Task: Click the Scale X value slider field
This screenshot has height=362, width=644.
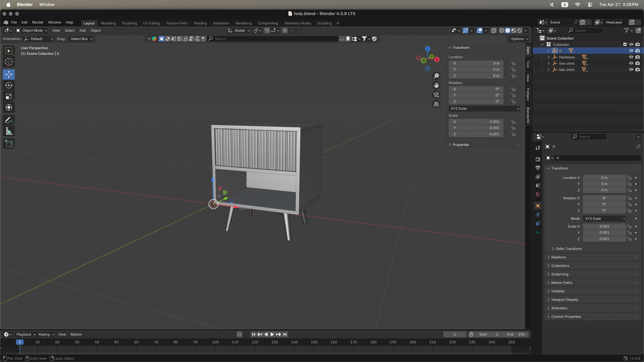Action: (x=476, y=122)
